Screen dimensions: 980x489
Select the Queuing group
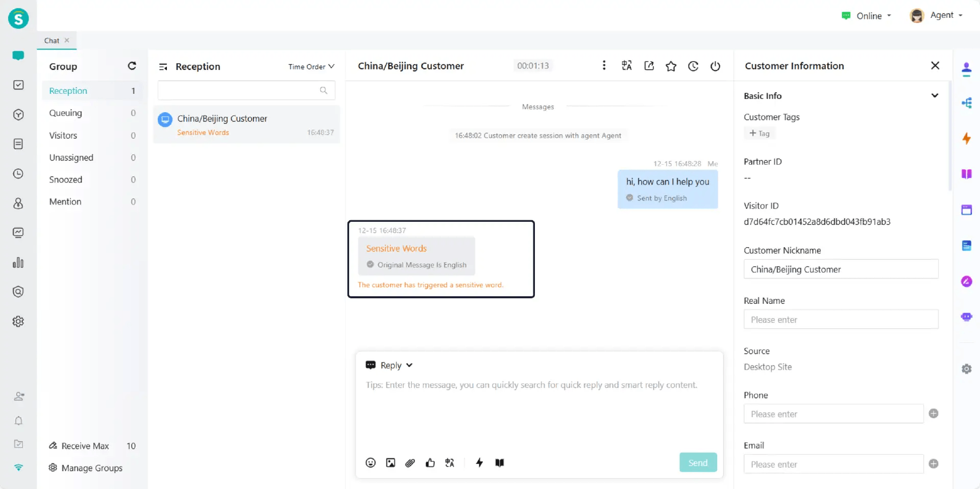(66, 113)
